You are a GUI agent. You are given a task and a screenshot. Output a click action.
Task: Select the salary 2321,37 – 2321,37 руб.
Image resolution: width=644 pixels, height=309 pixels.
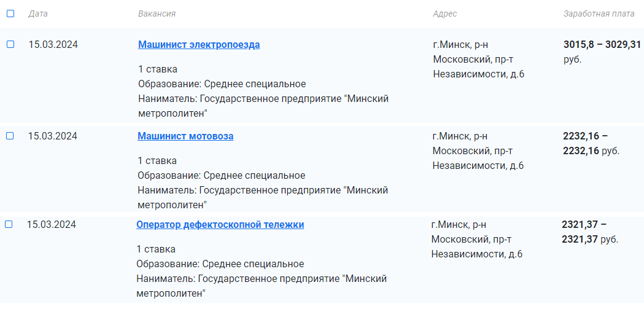pos(590,232)
